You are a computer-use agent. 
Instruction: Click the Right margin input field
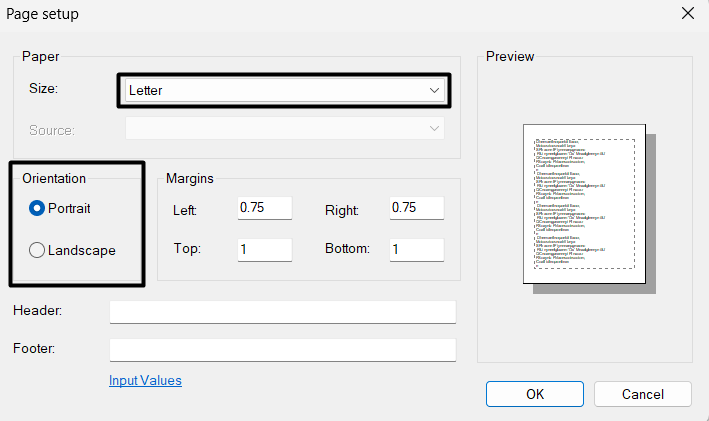(417, 208)
